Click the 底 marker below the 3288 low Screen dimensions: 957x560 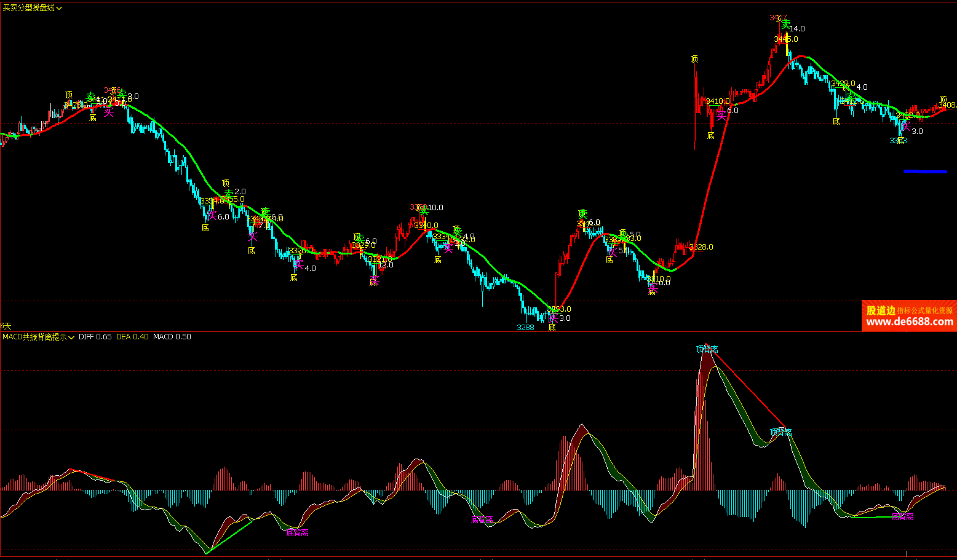click(552, 328)
